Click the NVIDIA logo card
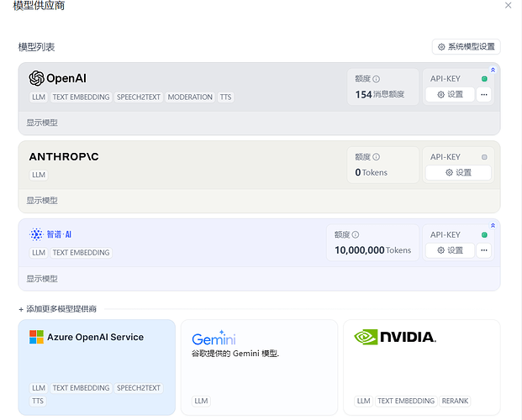The image size is (522, 420). 422,367
